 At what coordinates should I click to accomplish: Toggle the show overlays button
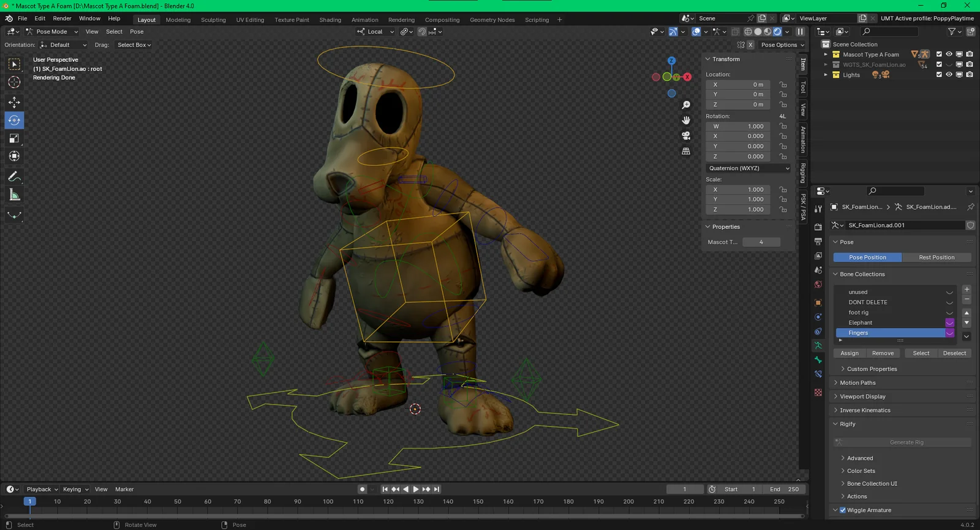click(x=696, y=32)
